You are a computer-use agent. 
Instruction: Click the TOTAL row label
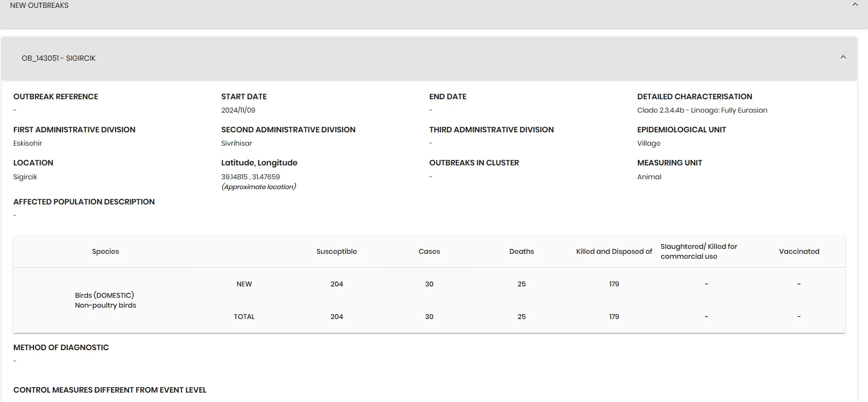tap(244, 317)
